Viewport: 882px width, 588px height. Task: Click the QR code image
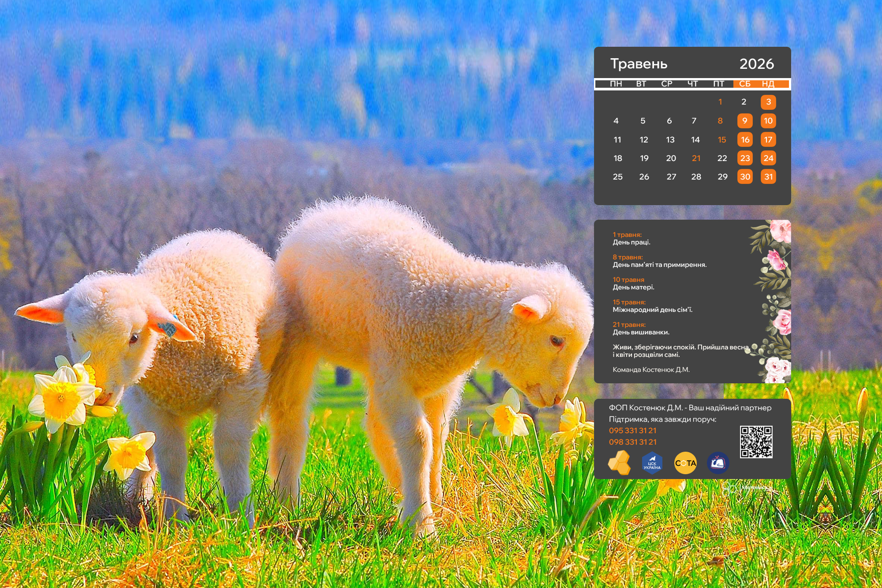point(756,442)
